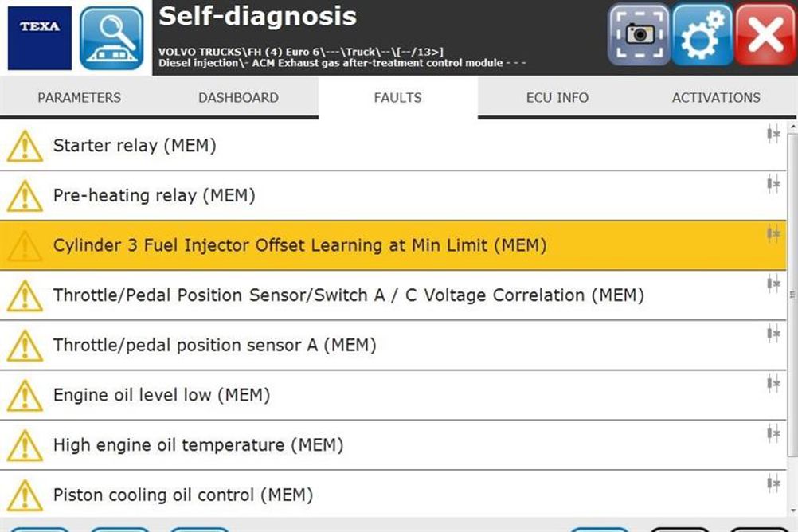This screenshot has height=532, width=798.
Task: Open the Starter relay fault entry
Action: (393, 146)
